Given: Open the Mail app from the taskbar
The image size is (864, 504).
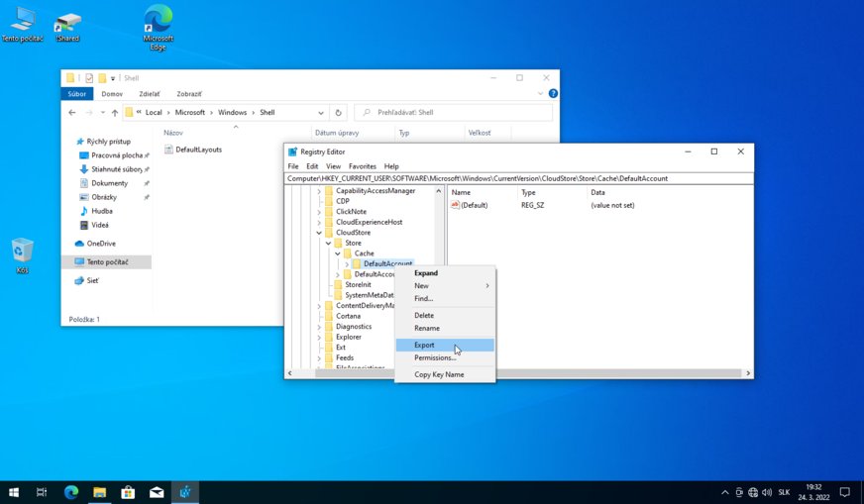Looking at the screenshot, I should click(x=157, y=492).
